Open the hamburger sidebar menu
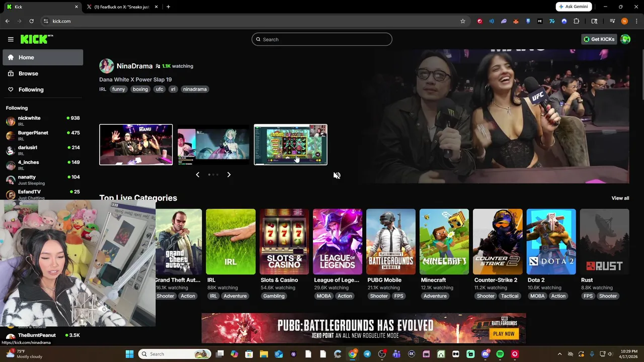 pos(11,39)
